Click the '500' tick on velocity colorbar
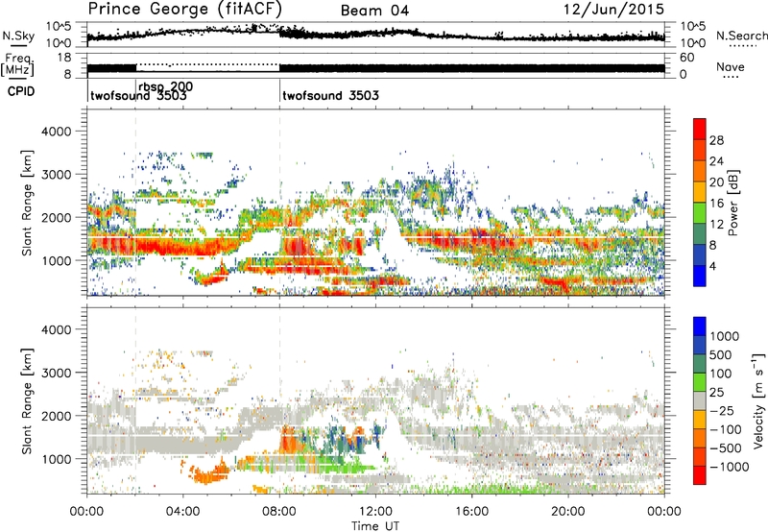 coord(721,354)
